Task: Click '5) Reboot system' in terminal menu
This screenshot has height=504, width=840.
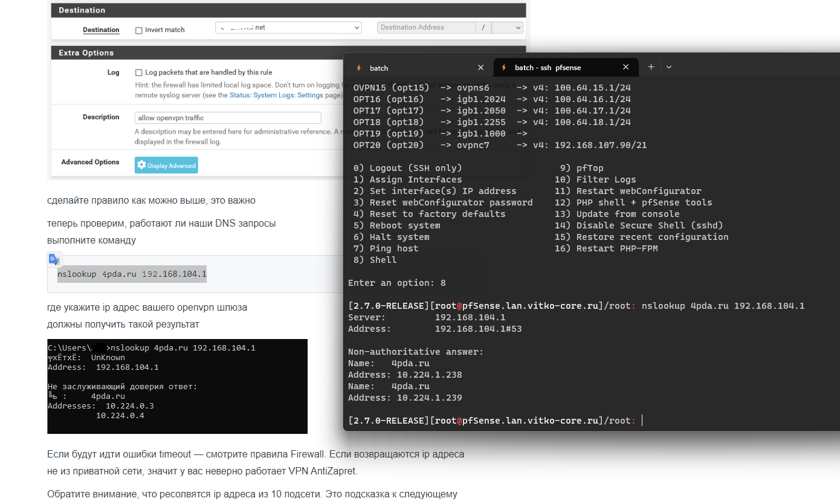Action: pos(397,225)
